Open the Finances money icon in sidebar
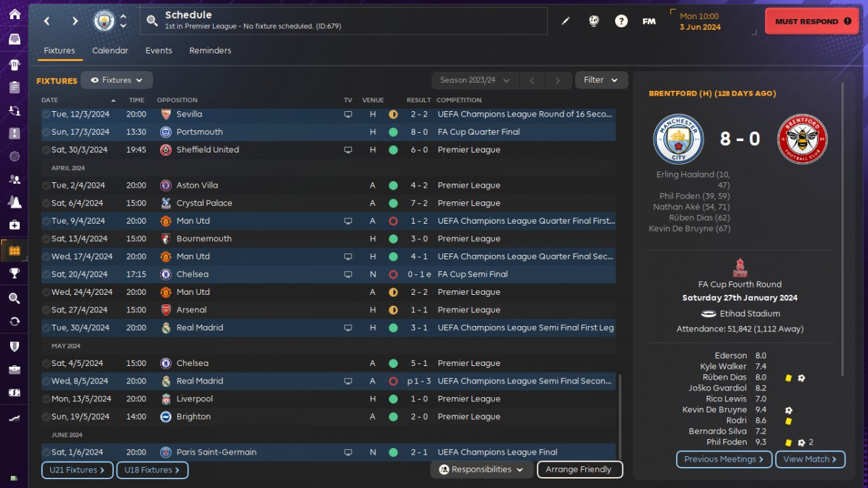Screen dimensions: 868x488 pos(14,392)
